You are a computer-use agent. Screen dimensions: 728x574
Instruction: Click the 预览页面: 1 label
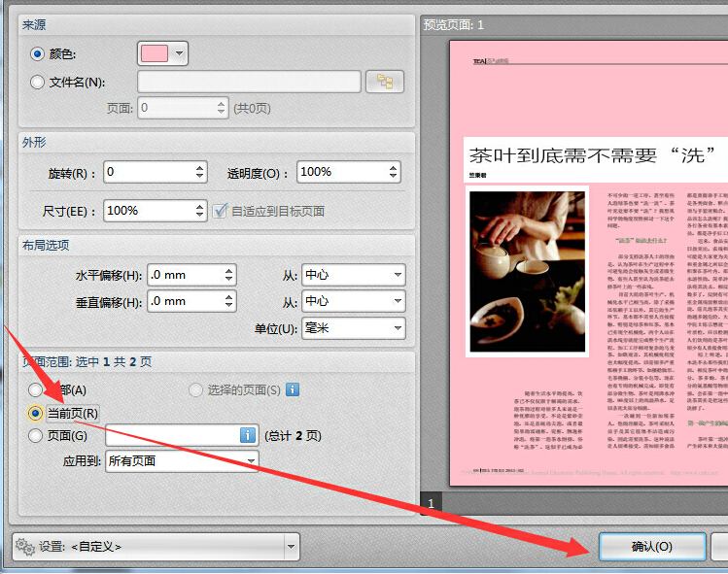coord(454,24)
